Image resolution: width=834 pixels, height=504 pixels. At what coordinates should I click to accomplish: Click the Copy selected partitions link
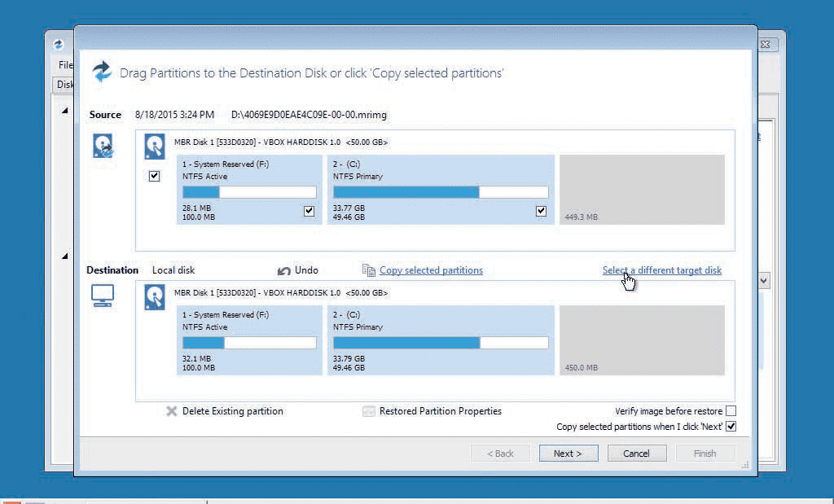click(x=431, y=270)
